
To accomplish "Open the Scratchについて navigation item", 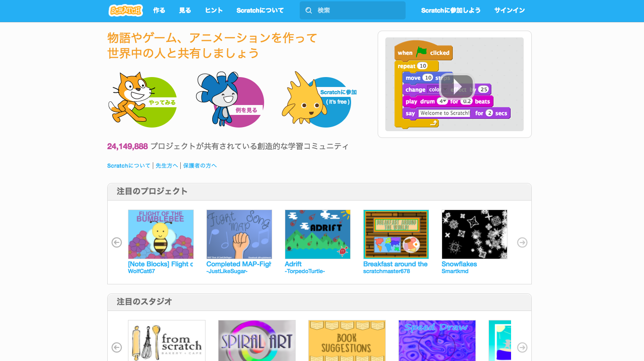I will [x=260, y=10].
